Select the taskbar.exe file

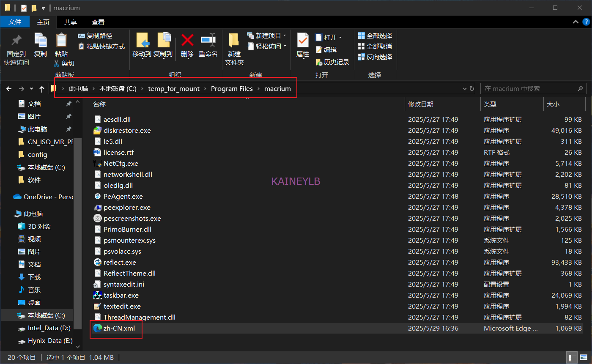[x=121, y=296]
